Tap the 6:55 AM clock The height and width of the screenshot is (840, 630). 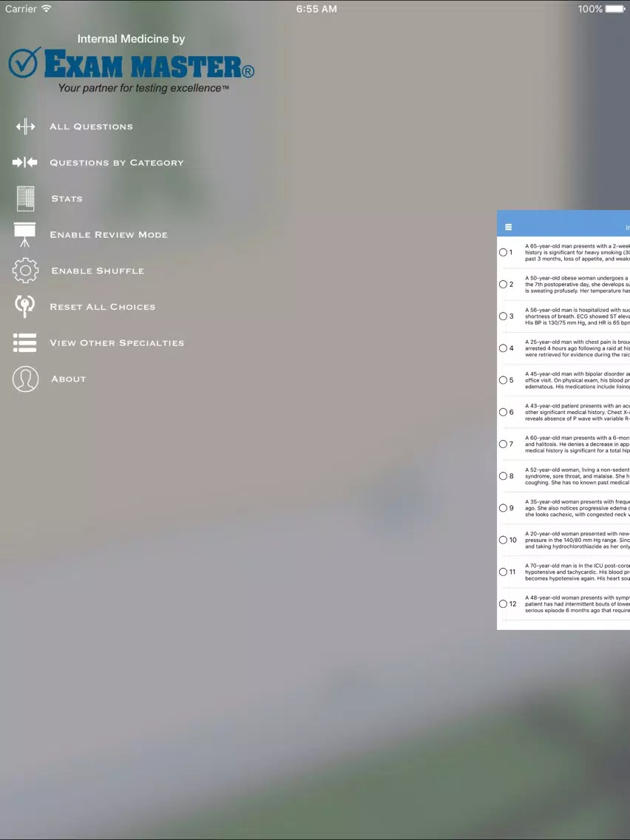pos(316,9)
